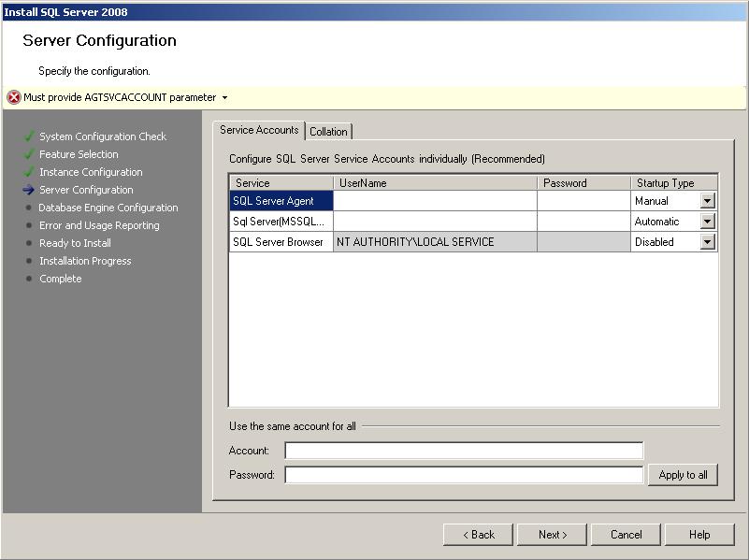Select the SQL Server Agent service row

click(x=281, y=201)
